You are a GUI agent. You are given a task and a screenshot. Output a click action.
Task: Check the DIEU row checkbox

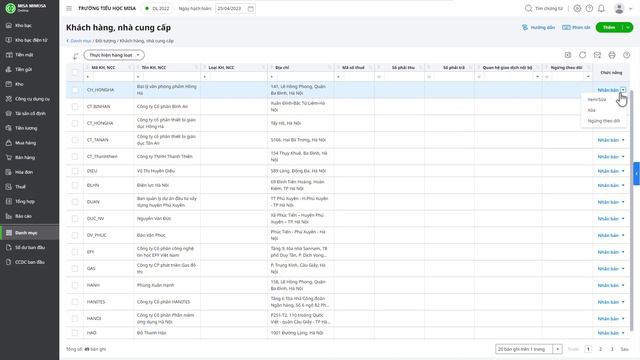pos(75,171)
